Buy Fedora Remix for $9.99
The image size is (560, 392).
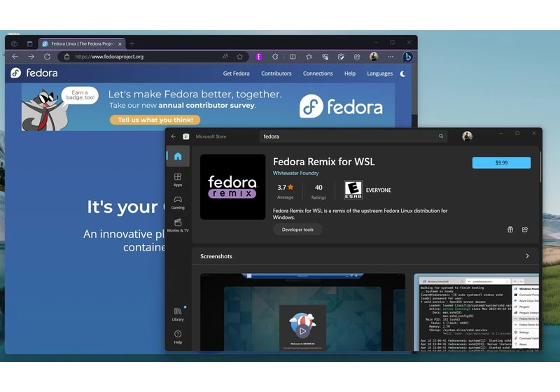501,163
